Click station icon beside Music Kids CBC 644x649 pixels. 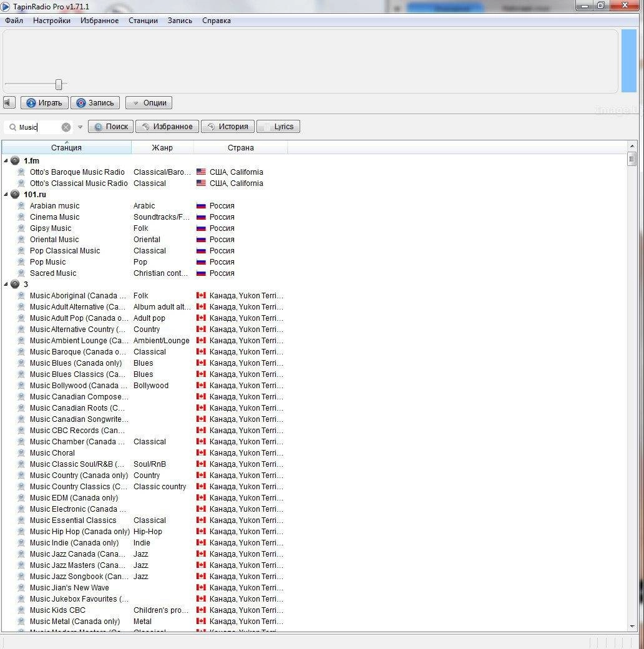point(21,610)
